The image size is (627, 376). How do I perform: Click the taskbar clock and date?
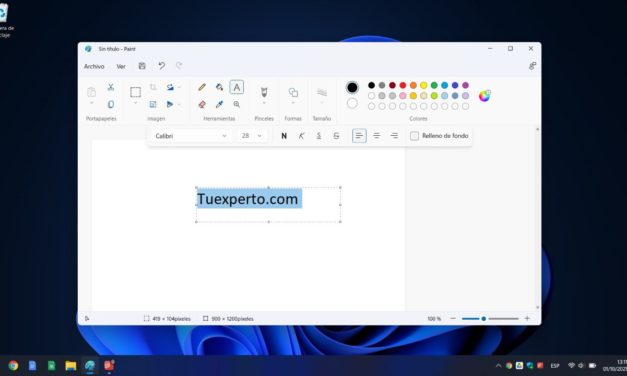point(615,365)
